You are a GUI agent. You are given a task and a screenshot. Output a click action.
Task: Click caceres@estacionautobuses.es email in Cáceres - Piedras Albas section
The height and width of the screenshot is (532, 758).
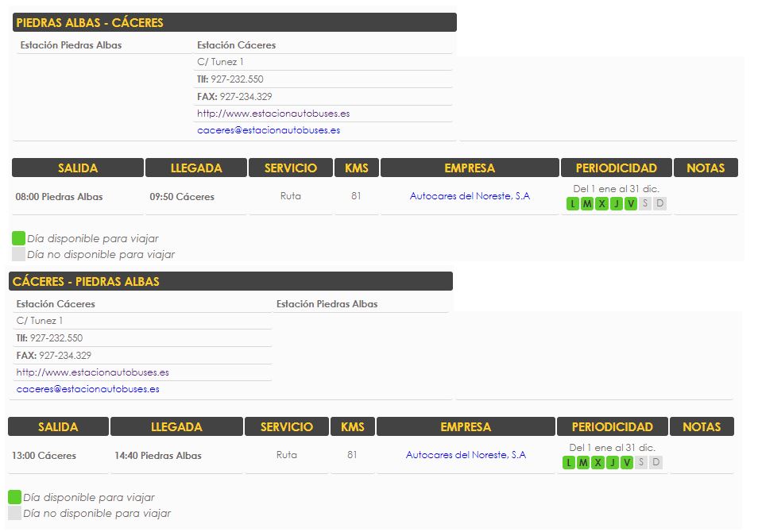(x=87, y=389)
